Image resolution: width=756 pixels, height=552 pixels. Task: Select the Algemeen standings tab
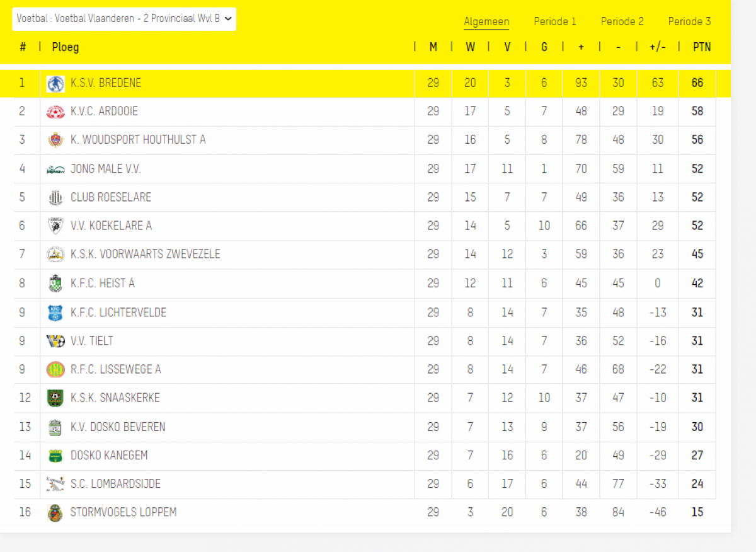click(486, 21)
